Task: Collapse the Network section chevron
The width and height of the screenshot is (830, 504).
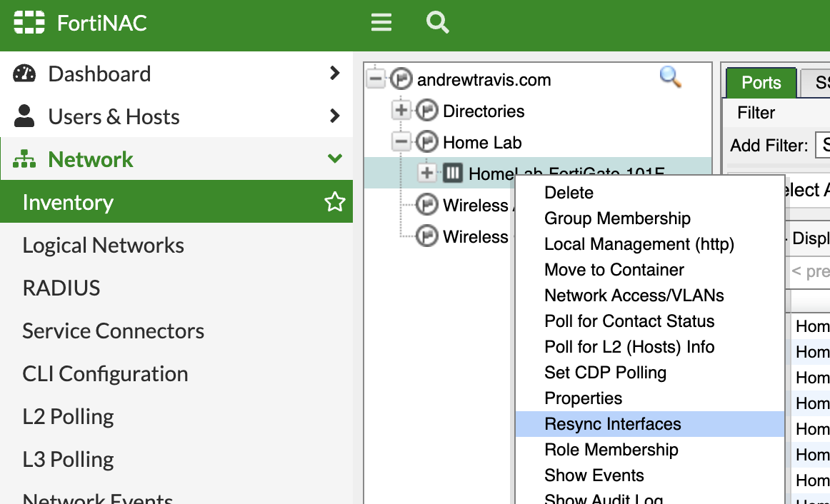Action: (334, 158)
